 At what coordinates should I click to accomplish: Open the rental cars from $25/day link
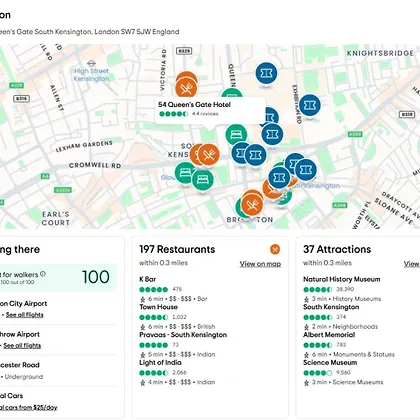pyautogui.click(x=28, y=407)
